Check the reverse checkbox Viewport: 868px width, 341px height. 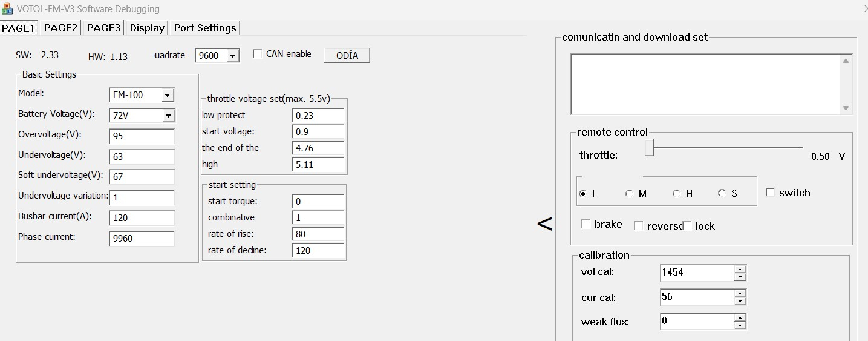[638, 226]
